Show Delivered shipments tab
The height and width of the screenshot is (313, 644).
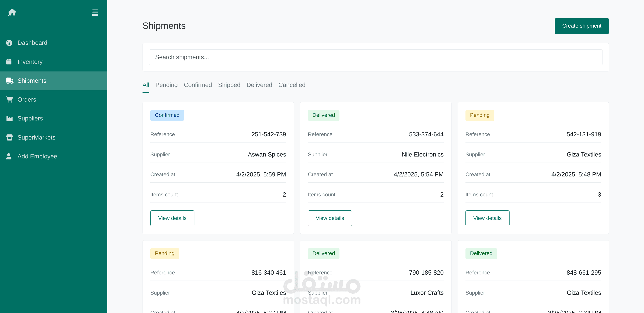pyautogui.click(x=259, y=85)
